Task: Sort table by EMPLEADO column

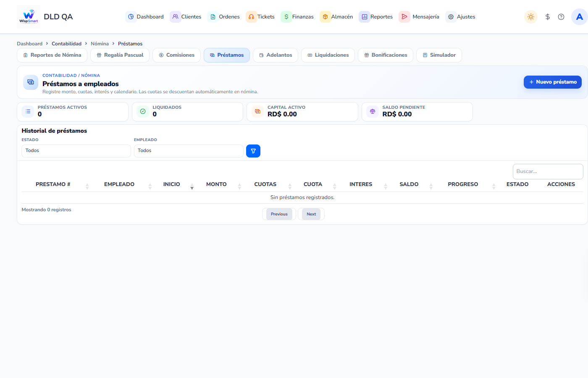Action: tap(122, 184)
